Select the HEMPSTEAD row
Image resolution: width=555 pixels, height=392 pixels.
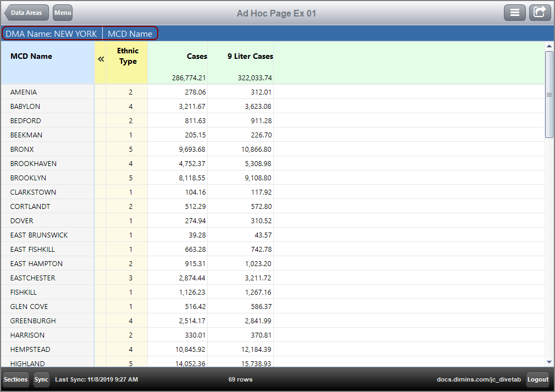click(x=30, y=350)
